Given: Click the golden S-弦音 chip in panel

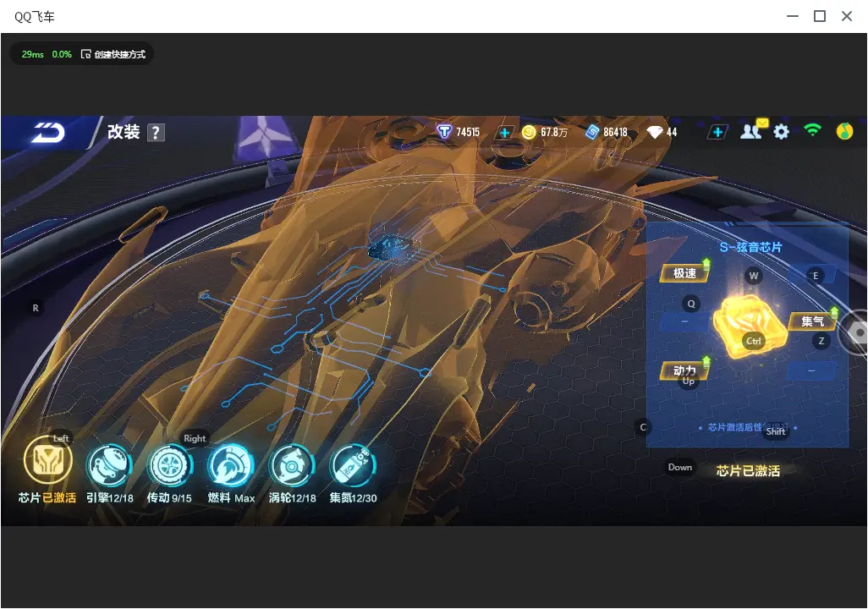Looking at the screenshot, I should click(750, 326).
